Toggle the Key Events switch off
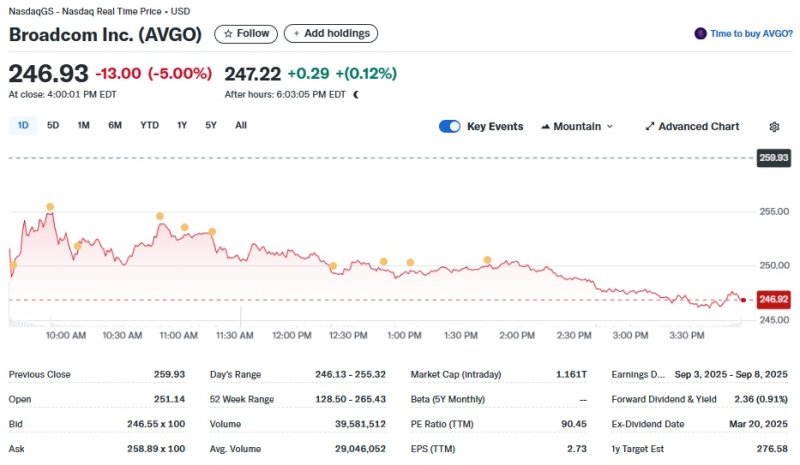This screenshot has height=465, width=800. coord(450,127)
